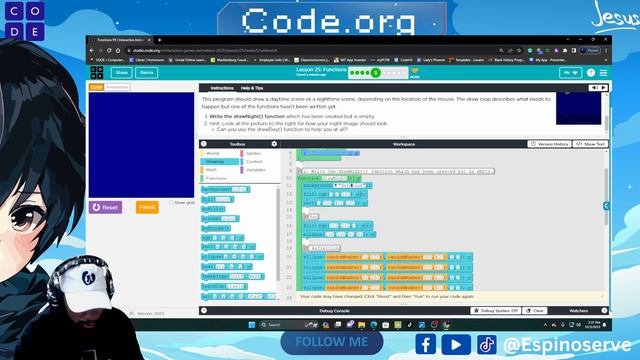The image size is (640, 360).
Task: Click the TikTok icon in the overlay
Action: (x=487, y=344)
